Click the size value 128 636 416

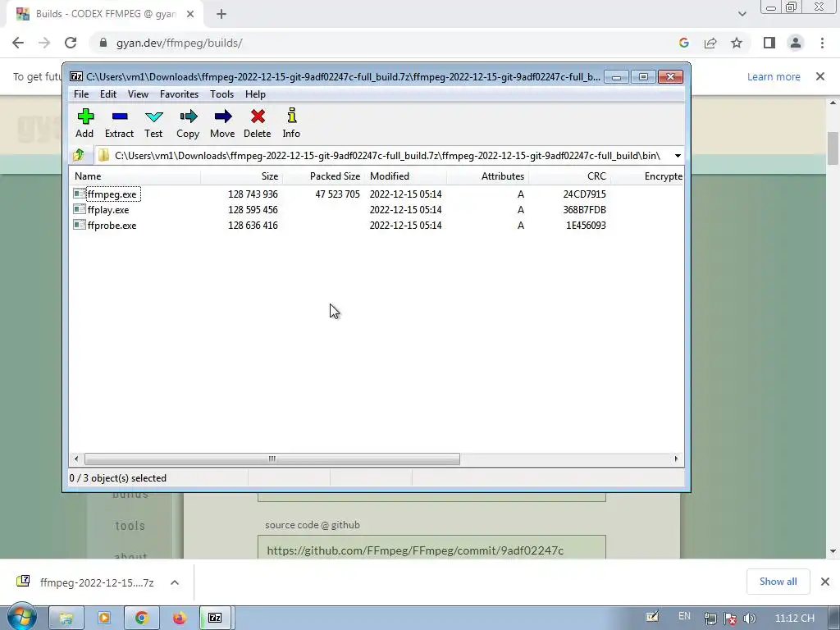pos(253,225)
